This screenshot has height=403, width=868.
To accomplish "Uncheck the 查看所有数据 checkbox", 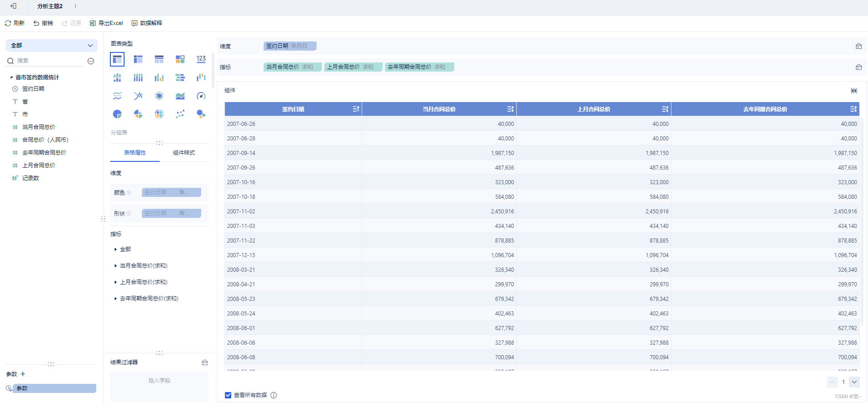I will click(x=228, y=395).
